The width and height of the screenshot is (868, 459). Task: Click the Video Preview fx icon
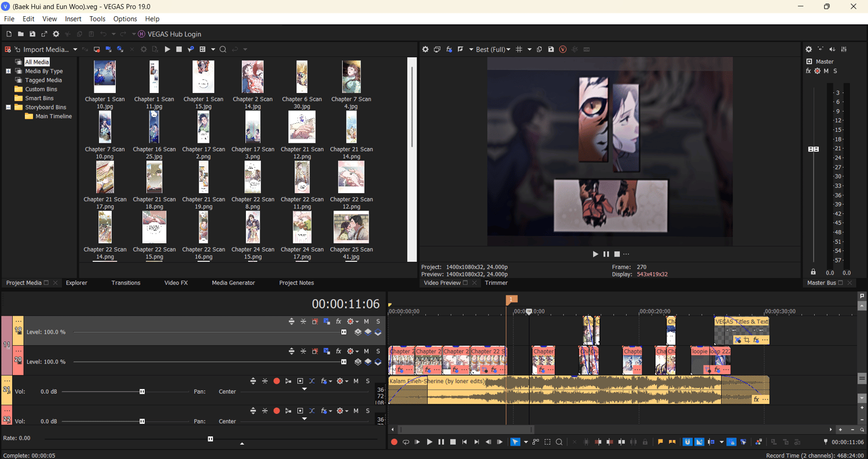449,50
